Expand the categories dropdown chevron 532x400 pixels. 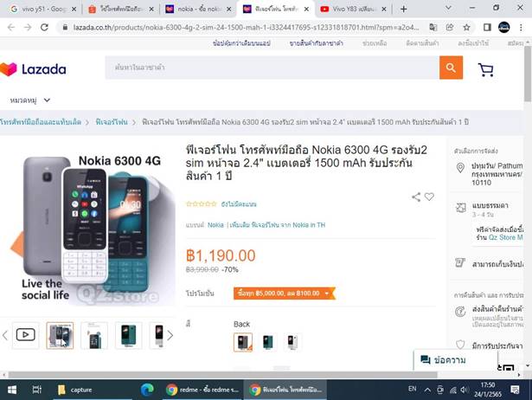pos(47,100)
